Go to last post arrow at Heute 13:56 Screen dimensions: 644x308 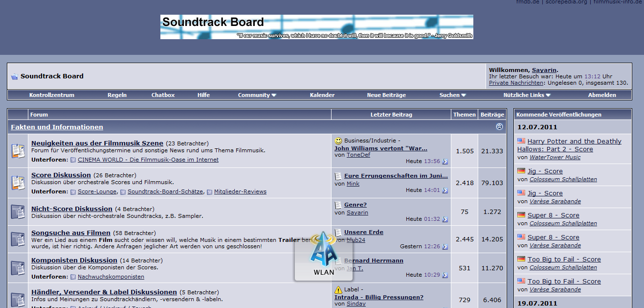pos(445,161)
